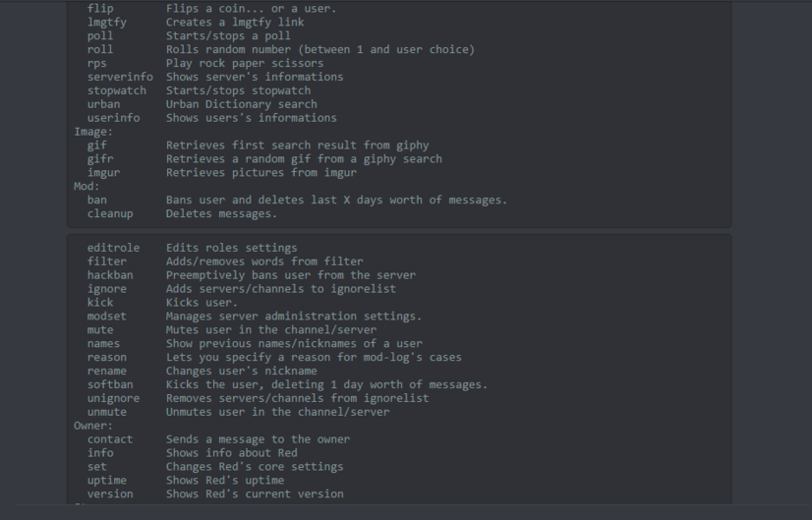The width and height of the screenshot is (812, 520).
Task: Select the 'version' command name
Action: (x=110, y=494)
